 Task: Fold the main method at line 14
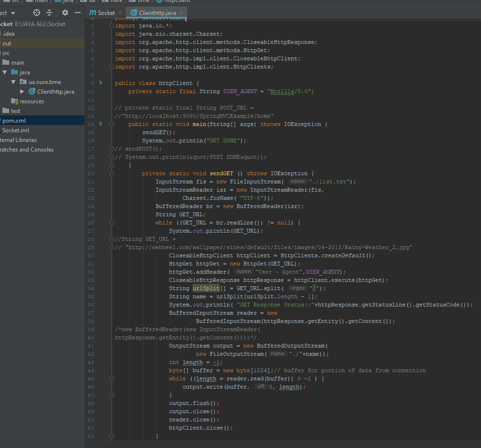[x=112, y=124]
